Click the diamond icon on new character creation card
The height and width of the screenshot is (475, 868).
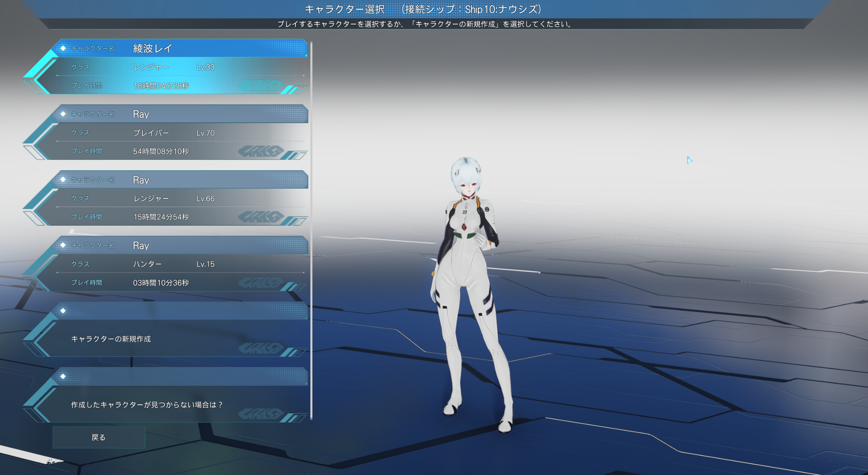pyautogui.click(x=63, y=311)
